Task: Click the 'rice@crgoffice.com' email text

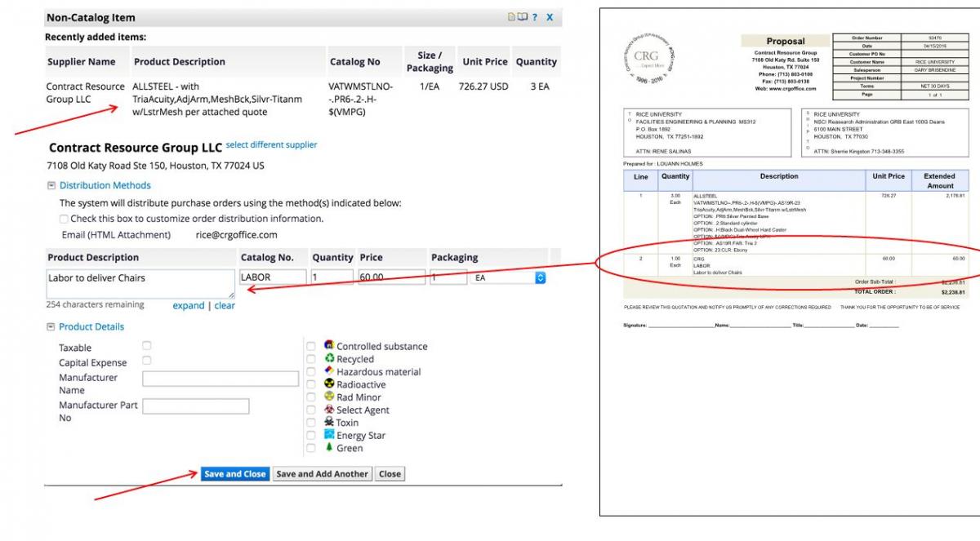Action: point(236,235)
